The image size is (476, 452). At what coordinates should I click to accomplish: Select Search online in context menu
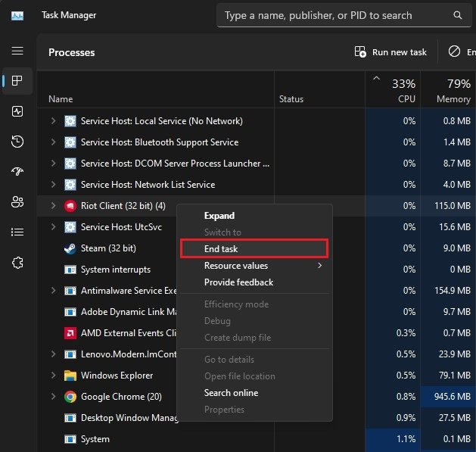click(x=231, y=393)
